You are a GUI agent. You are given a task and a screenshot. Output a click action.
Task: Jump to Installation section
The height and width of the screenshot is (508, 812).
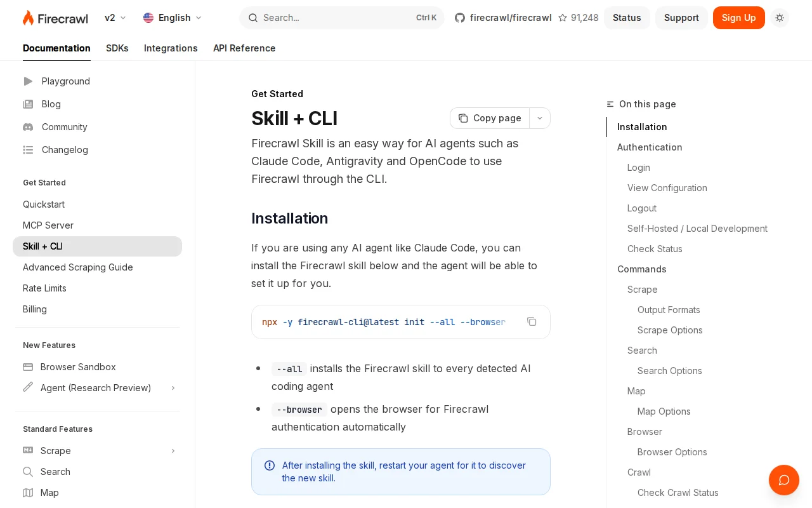[x=642, y=127]
